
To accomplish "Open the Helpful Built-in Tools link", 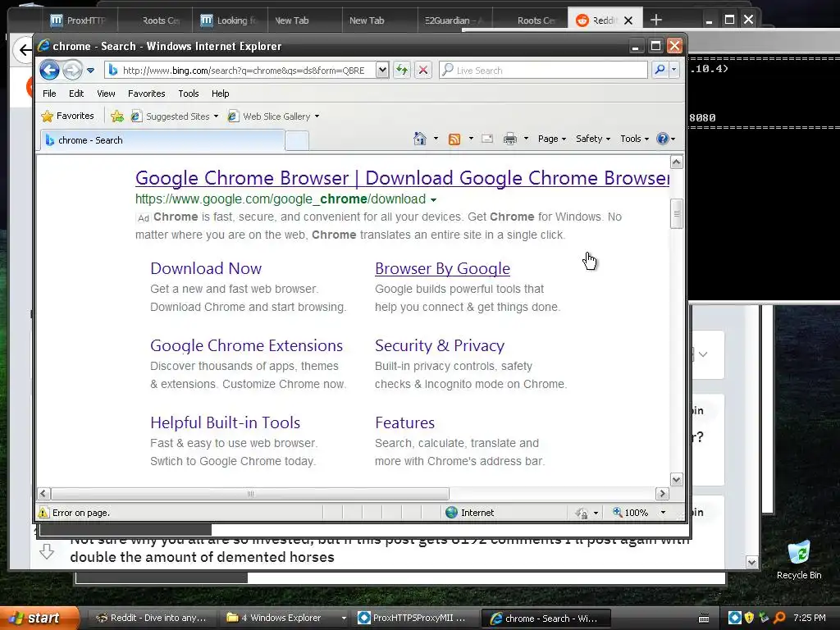I will (225, 422).
